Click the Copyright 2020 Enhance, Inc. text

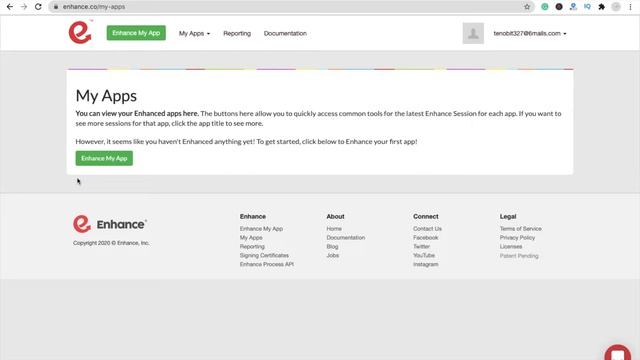point(111,243)
